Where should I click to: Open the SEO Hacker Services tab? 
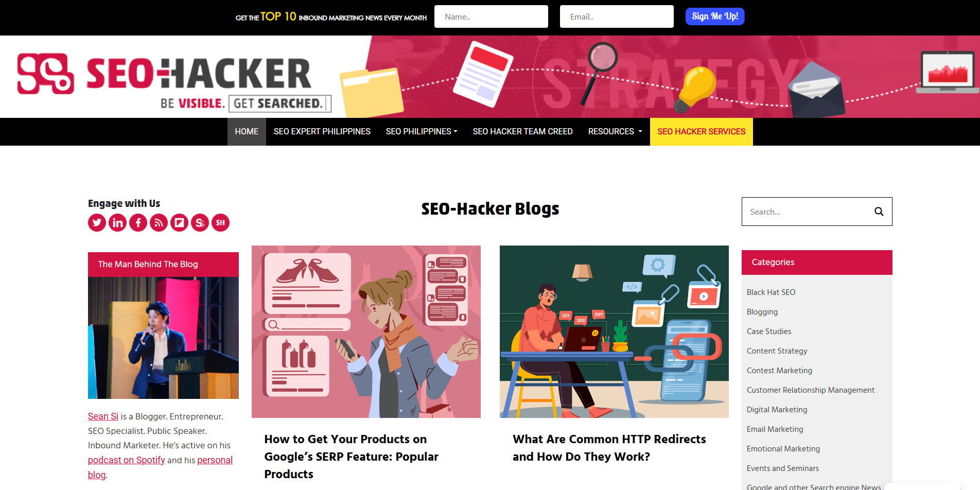click(701, 132)
